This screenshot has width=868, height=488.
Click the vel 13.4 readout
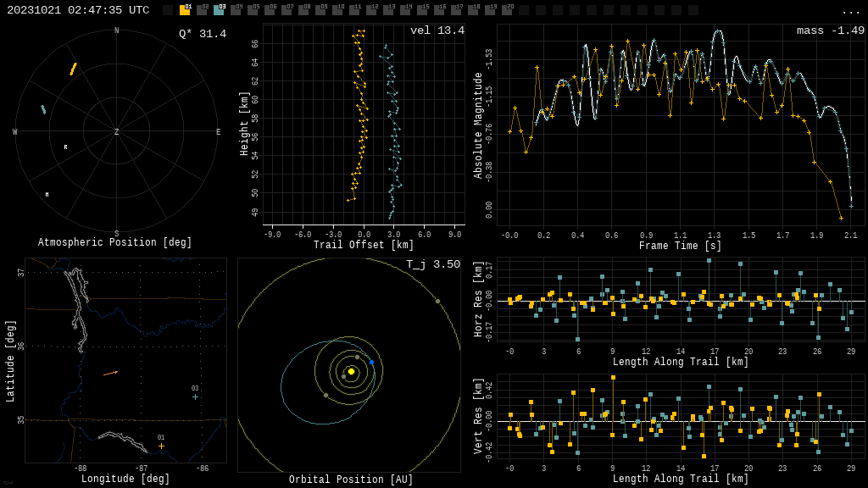point(437,30)
